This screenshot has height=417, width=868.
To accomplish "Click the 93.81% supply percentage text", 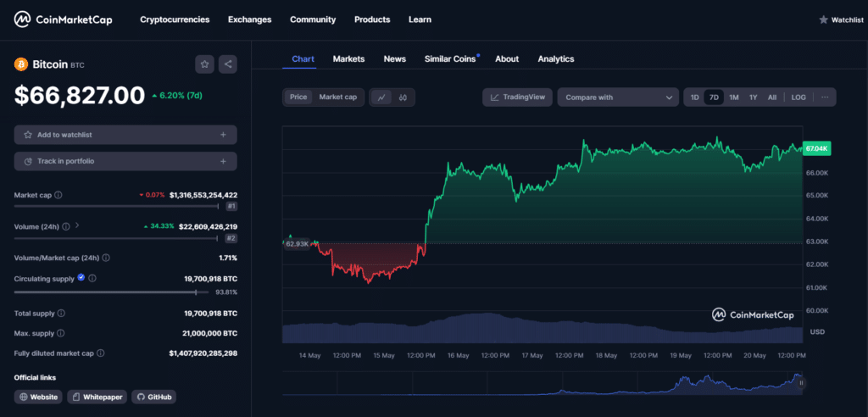I will click(226, 292).
